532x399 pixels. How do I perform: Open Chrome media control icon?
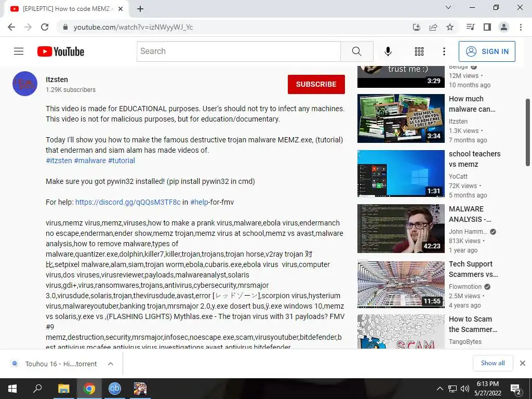[470, 27]
